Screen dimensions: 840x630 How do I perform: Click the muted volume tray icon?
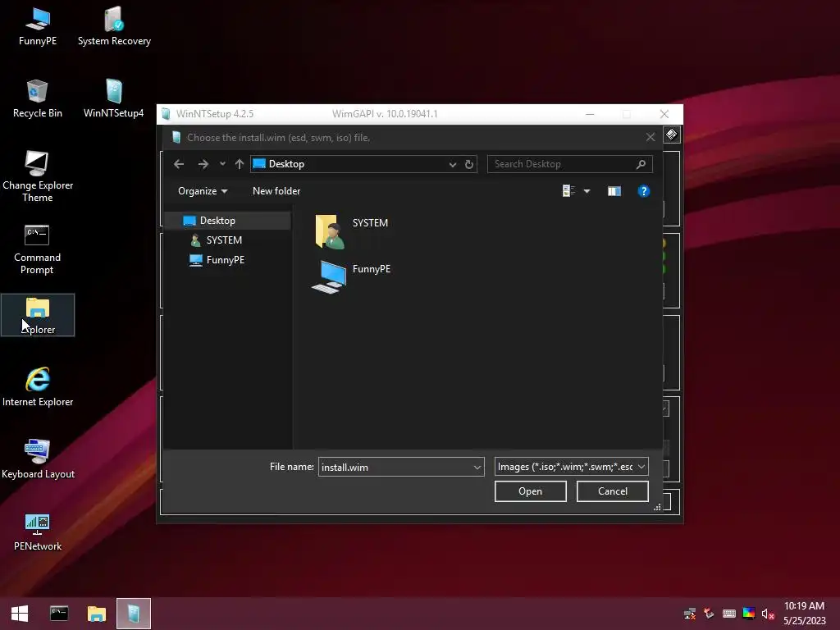pyautogui.click(x=768, y=614)
